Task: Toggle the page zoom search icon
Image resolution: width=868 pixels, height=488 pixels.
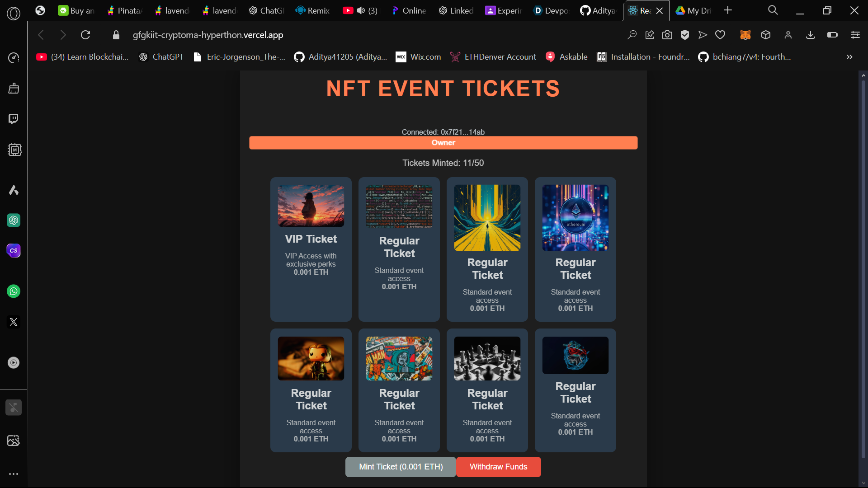Action: tap(632, 35)
